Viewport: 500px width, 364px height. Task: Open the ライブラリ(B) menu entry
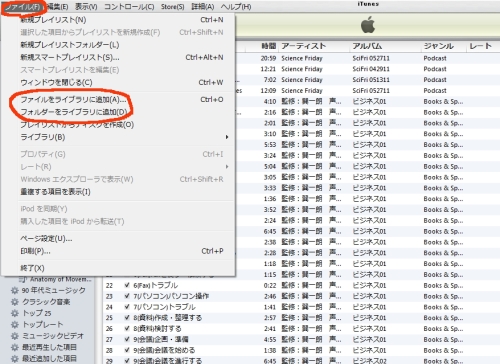coord(122,137)
